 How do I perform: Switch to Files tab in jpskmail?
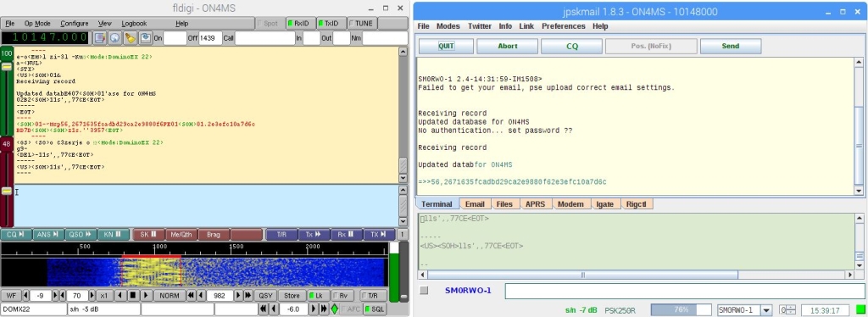[504, 204]
